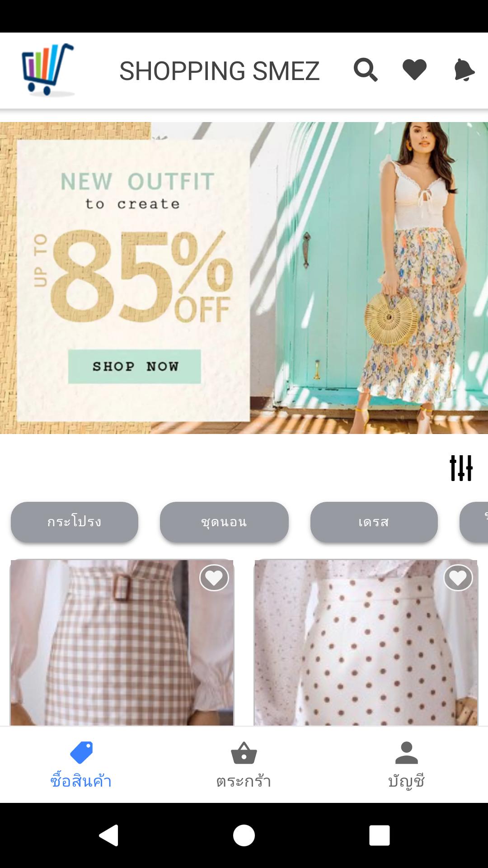Open the search magnifier icon

point(366,70)
